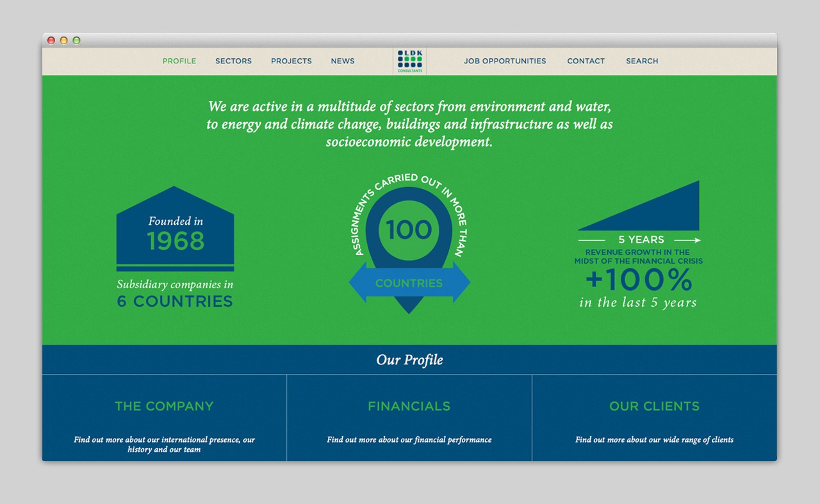
Task: Open the Our Clients section
Action: click(654, 406)
